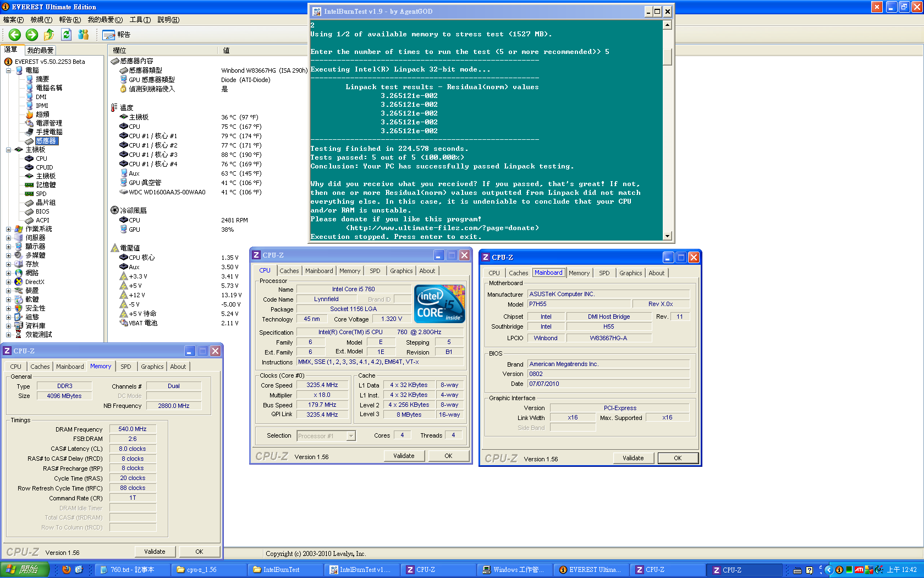The image size is (924, 578).
Task: Click the CPU-Z icon in processor window title
Action: pos(256,255)
